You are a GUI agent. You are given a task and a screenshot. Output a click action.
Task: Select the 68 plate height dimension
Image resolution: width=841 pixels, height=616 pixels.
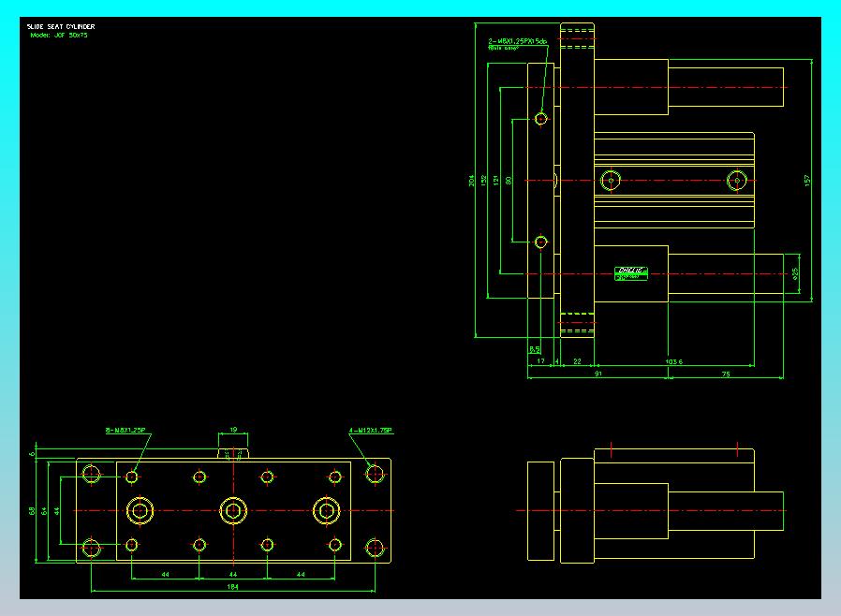click(32, 511)
